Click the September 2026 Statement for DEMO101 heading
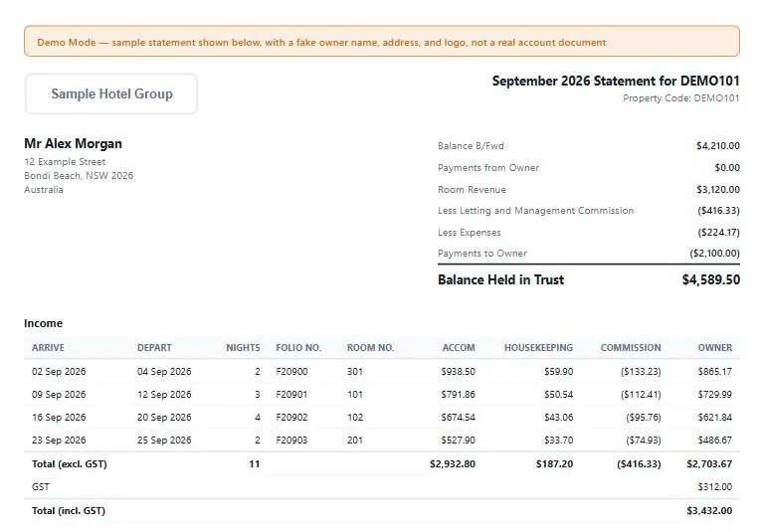Screen dimensions: 764x532 (616, 81)
